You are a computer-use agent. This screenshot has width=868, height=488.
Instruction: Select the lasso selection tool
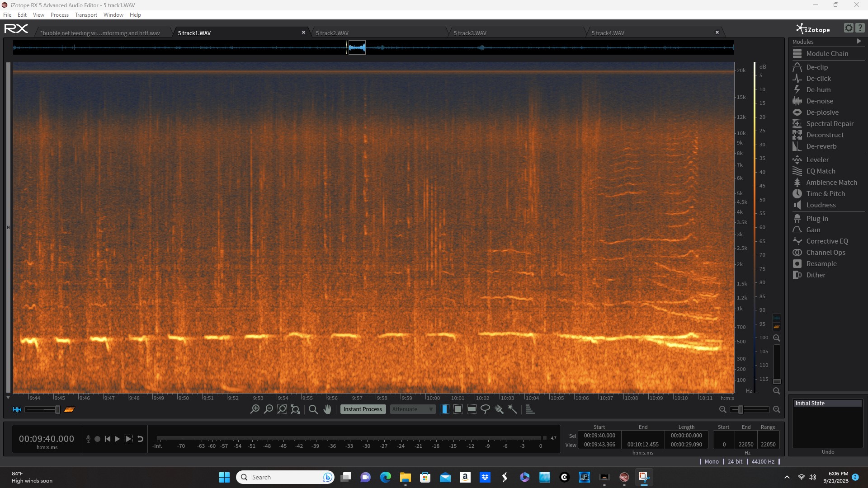pos(485,409)
